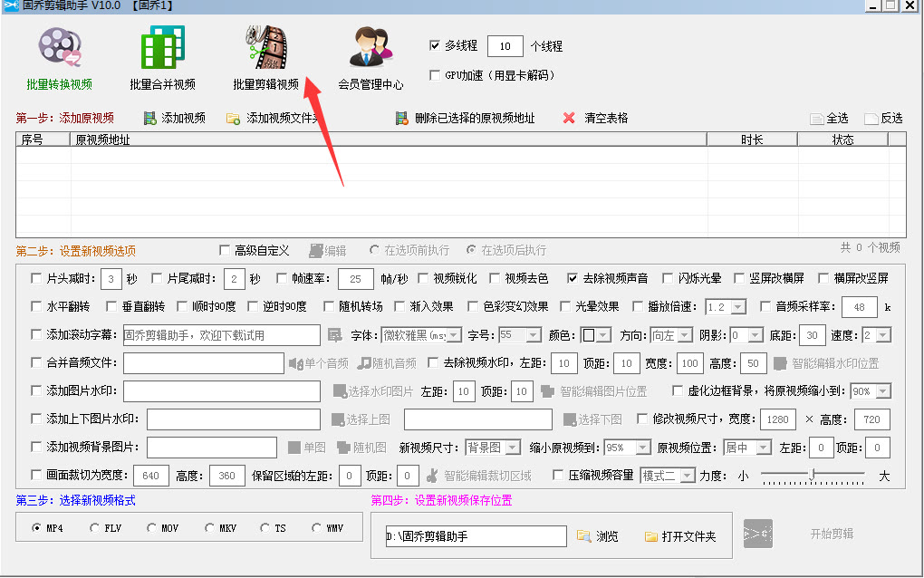Click the 添加视频 film icon
The image size is (924, 578).
pyautogui.click(x=150, y=119)
